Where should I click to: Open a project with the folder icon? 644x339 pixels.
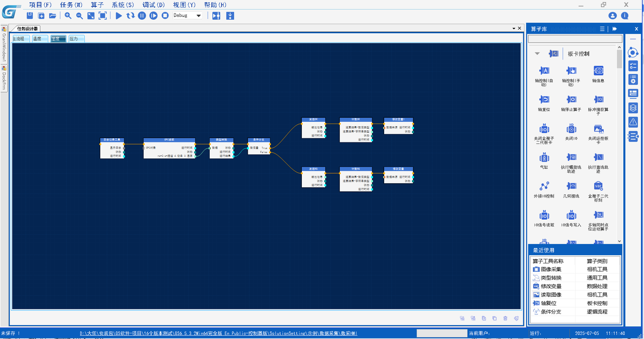pos(53,16)
